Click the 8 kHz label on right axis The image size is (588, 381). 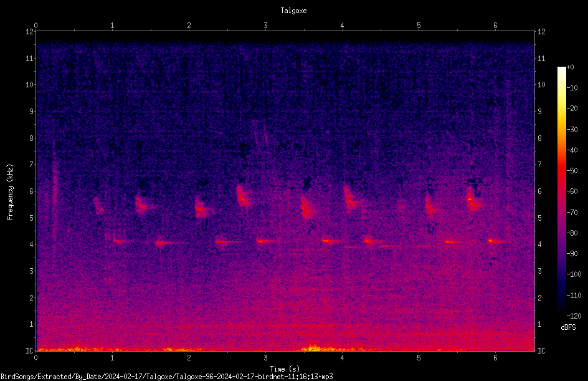[539, 138]
